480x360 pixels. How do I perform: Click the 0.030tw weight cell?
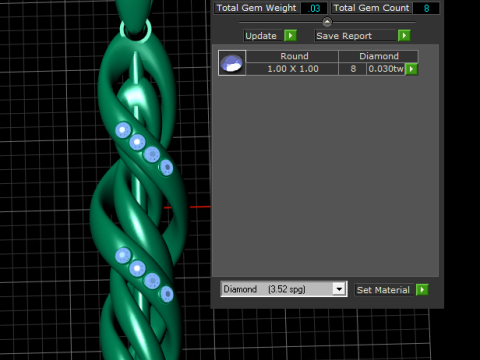click(386, 69)
